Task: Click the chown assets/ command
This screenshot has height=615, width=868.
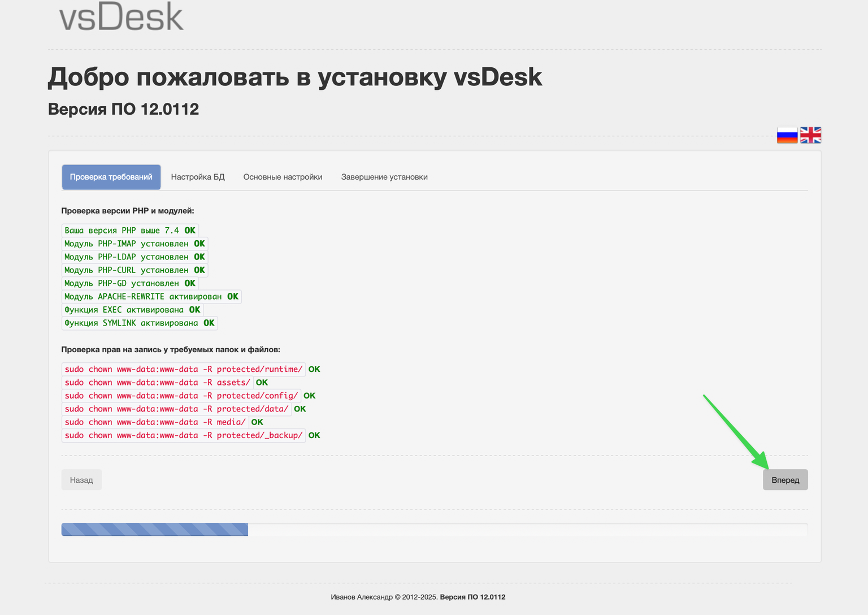Action: click(157, 383)
